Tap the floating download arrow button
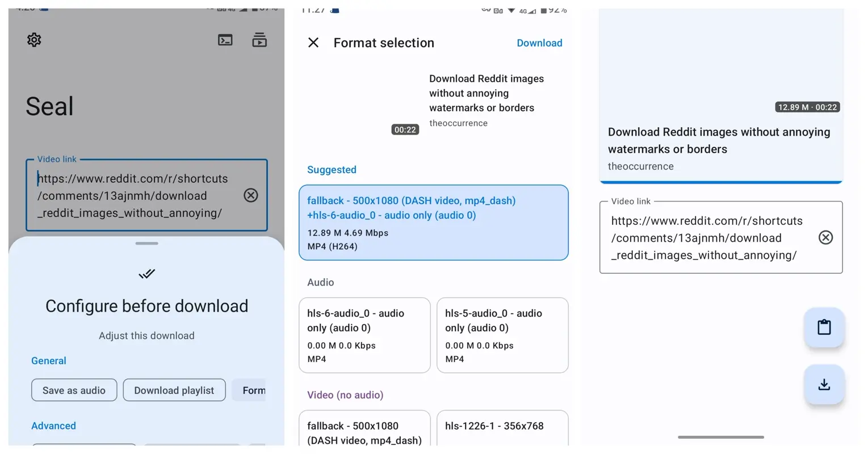 pos(824,385)
